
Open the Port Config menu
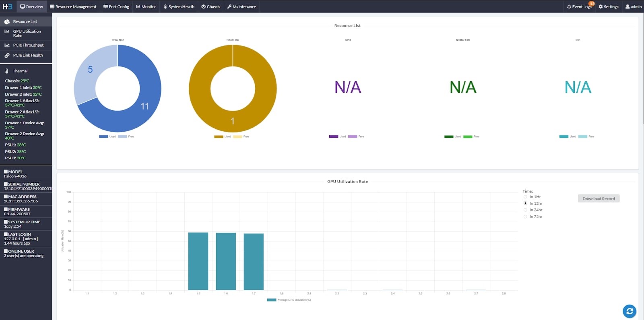pyautogui.click(x=116, y=6)
